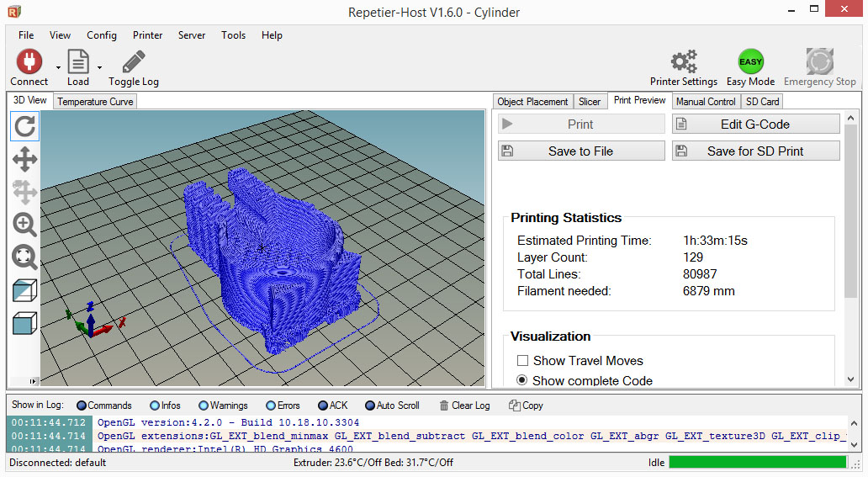The width and height of the screenshot is (868, 477).
Task: Switch to the Manual Control tab
Action: click(x=706, y=102)
